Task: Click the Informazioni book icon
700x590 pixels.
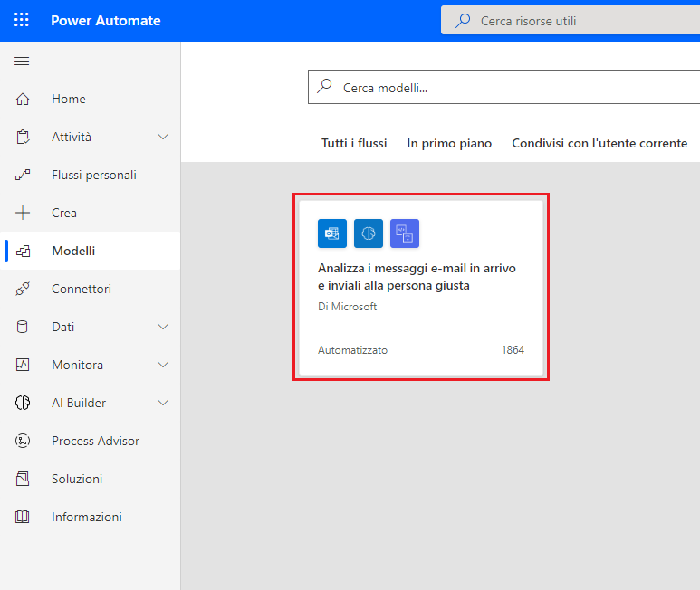Action: click(23, 517)
